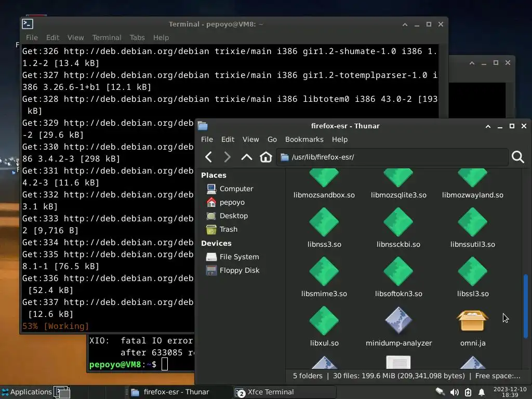This screenshot has height=399, width=532.
Task: Select libmozsandbox.so file icon
Action: click(324, 178)
